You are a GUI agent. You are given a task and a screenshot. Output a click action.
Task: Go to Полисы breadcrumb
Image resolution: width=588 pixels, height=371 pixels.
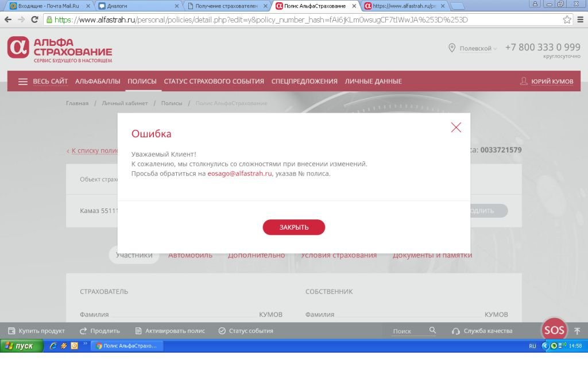coord(171,103)
